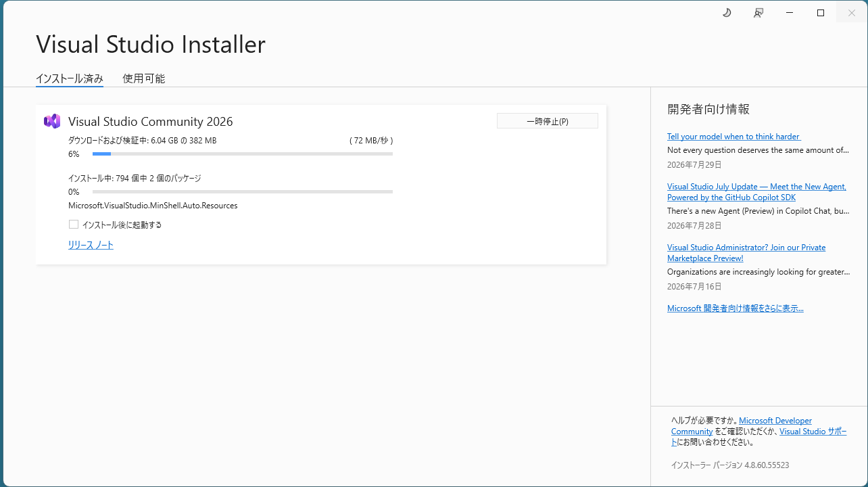The height and width of the screenshot is (487, 868).
Task: Toggle the dark theme moon icon
Action: [727, 13]
